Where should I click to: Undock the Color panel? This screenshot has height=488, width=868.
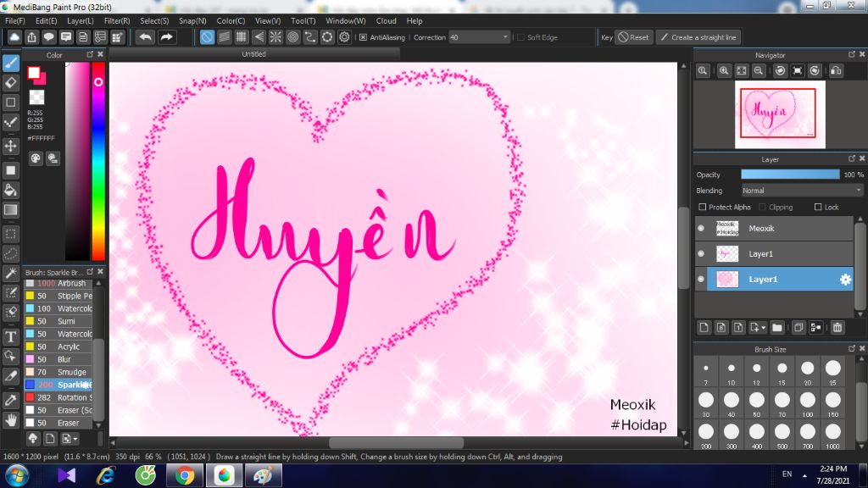coord(90,54)
